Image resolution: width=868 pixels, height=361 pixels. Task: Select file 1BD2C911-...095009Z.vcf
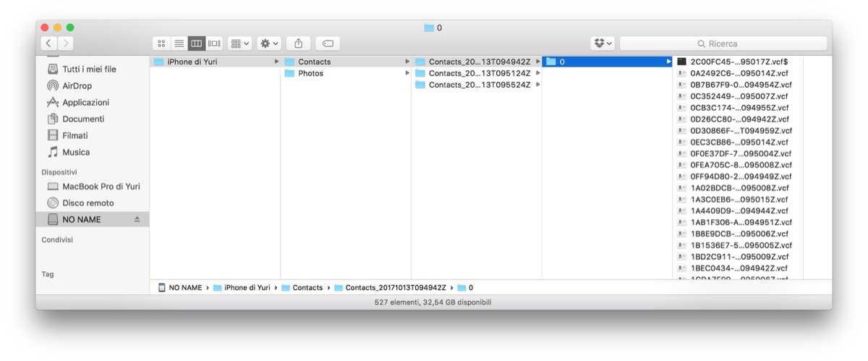(x=739, y=257)
